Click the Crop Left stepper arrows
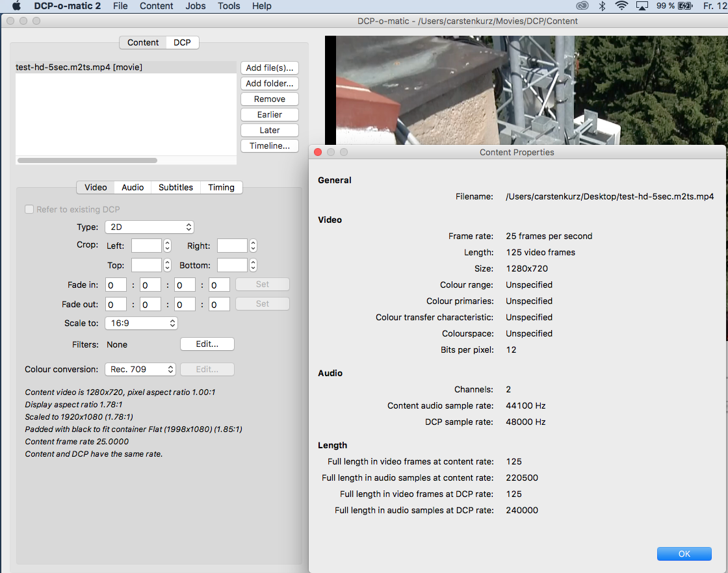Image resolution: width=728 pixels, height=573 pixels. point(167,246)
